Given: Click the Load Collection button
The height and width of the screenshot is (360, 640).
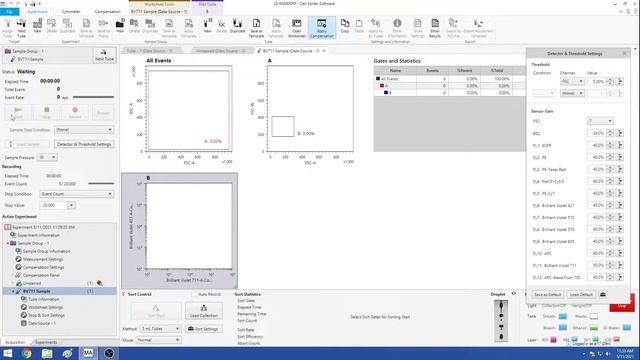Looking at the screenshot, I should [x=203, y=311].
